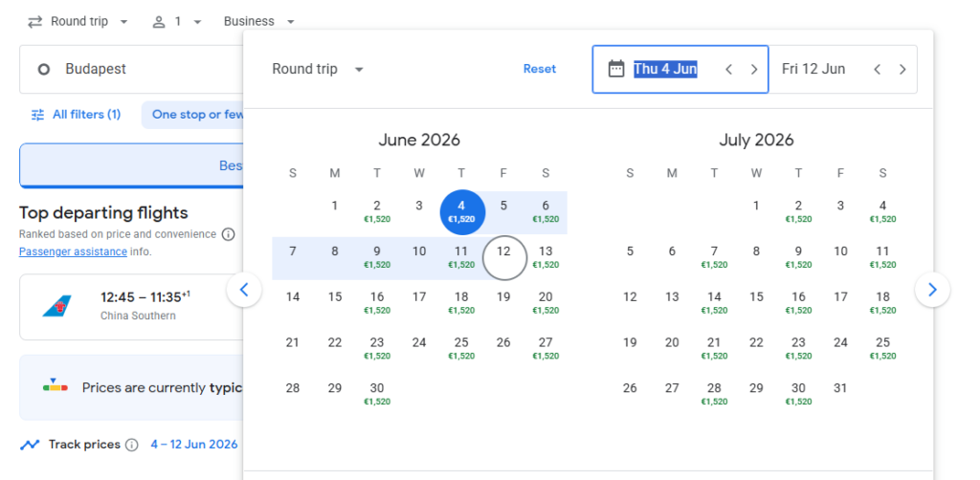Click the China Southern 12:45 – 11:35 flight
Screen dimensions: 980x480
131,307
